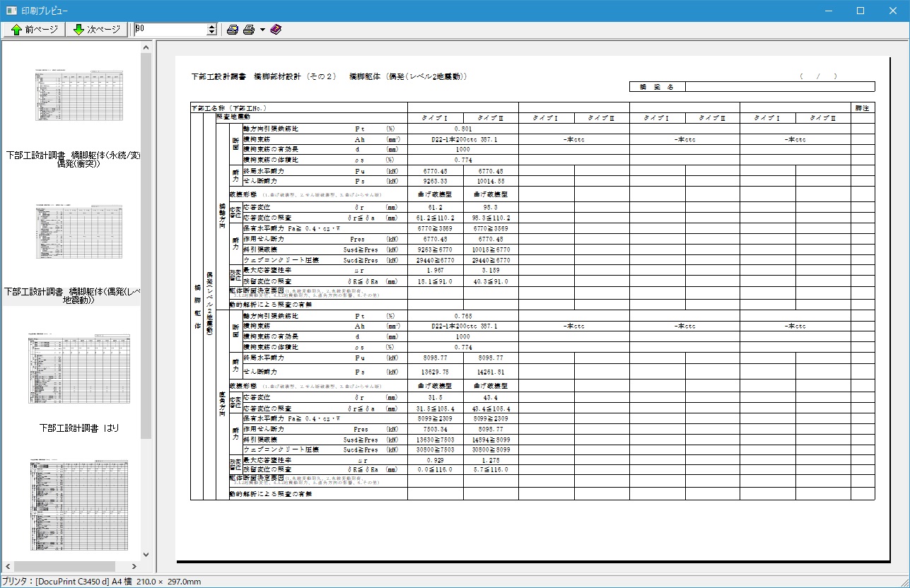The image size is (910, 588).
Task: Click the value 0.801 in the table
Action: click(x=463, y=129)
